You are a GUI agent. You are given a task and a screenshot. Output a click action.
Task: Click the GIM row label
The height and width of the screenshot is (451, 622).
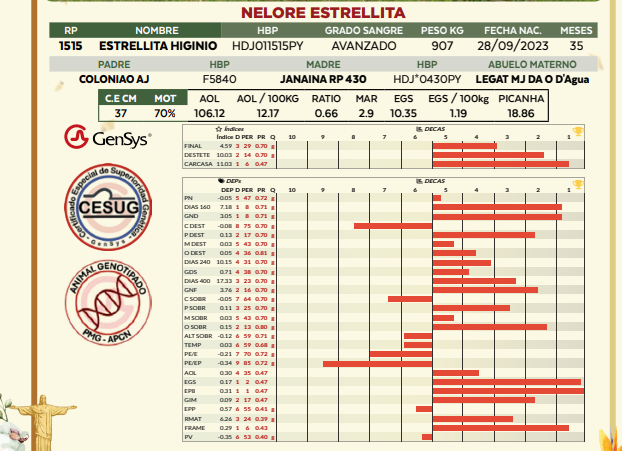190,400
